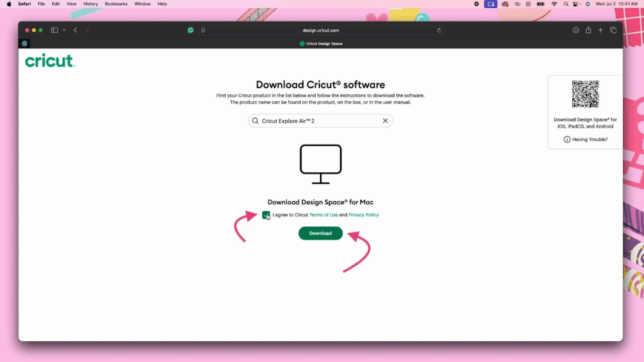The width and height of the screenshot is (644, 362).
Task: Click the Cricut logo
Action: (50, 61)
